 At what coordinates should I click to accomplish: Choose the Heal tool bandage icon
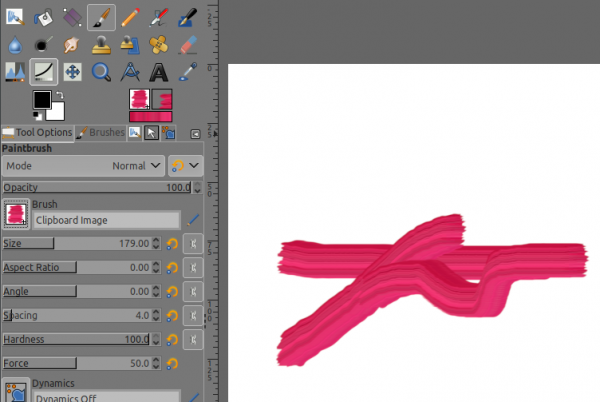(x=159, y=45)
